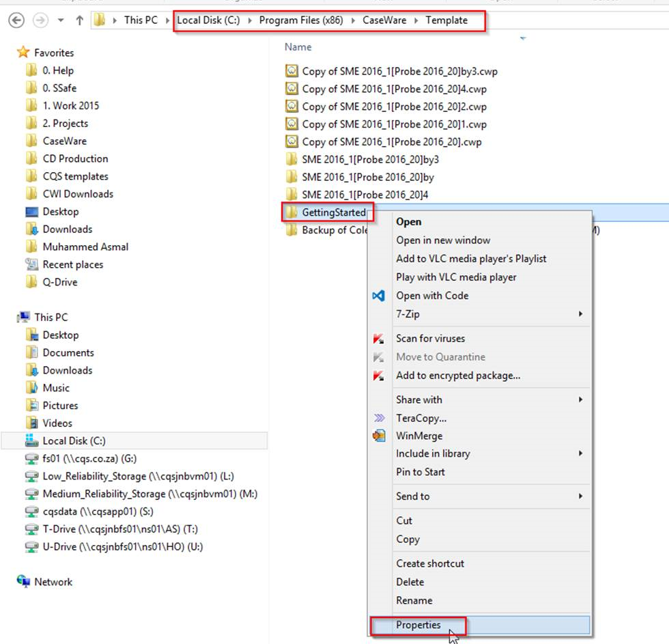Click the Back navigation arrow
Image resolution: width=669 pixels, height=644 pixels.
[x=16, y=20]
